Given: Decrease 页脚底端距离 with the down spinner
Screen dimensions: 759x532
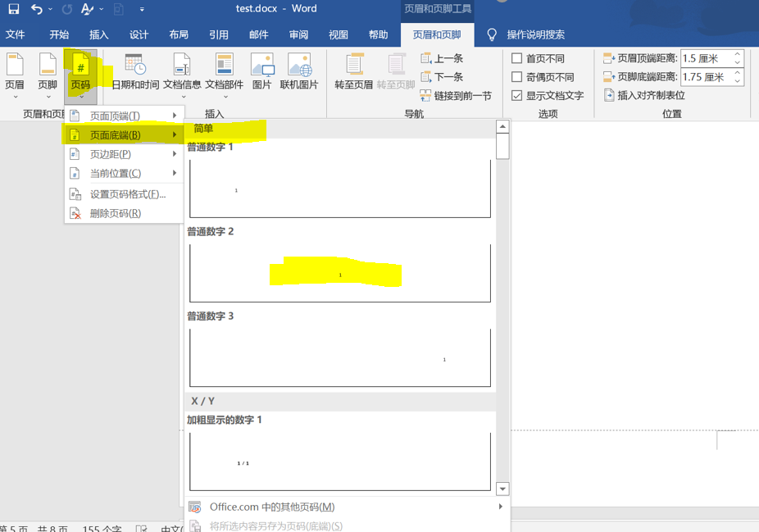Looking at the screenshot, I should point(737,81).
